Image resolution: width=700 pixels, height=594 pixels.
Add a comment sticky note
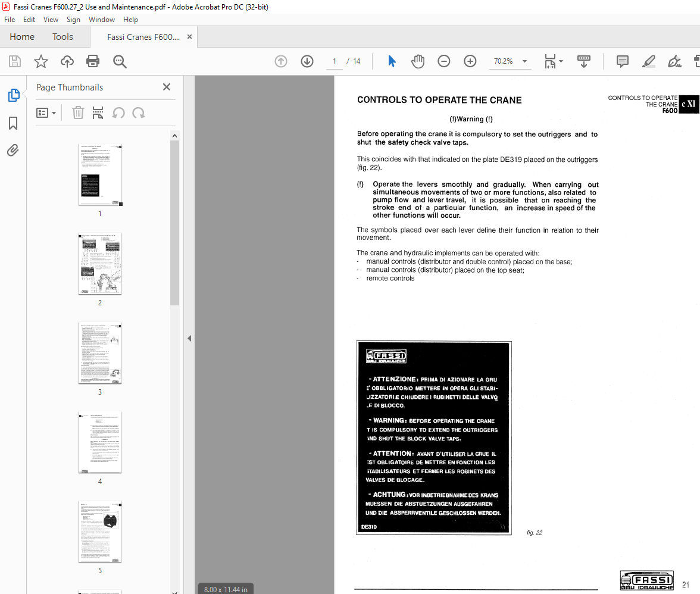pos(623,61)
